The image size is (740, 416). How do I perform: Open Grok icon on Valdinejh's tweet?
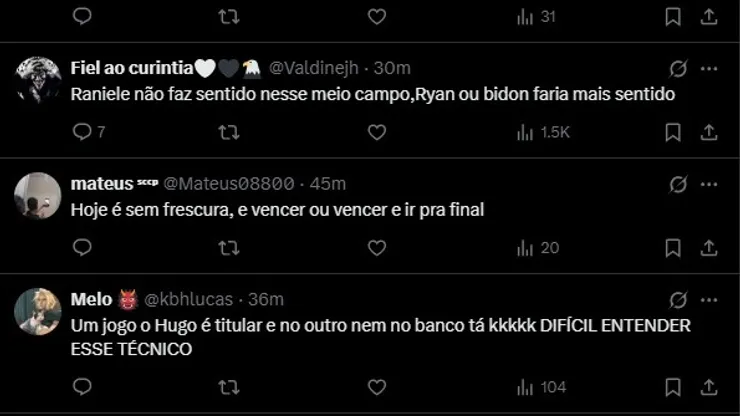(x=677, y=69)
